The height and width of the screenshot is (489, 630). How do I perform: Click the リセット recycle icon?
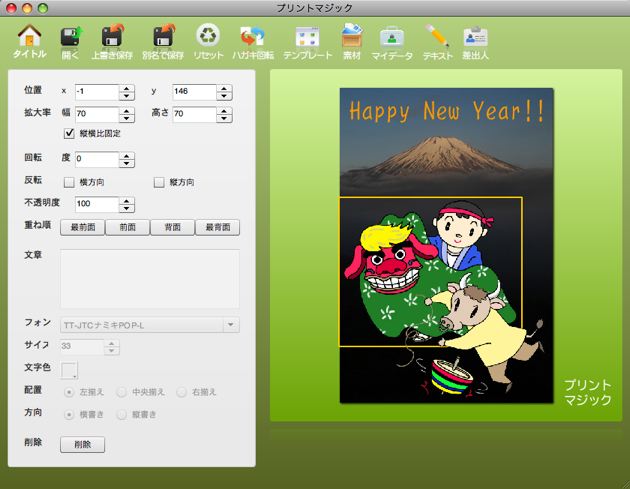(x=208, y=40)
